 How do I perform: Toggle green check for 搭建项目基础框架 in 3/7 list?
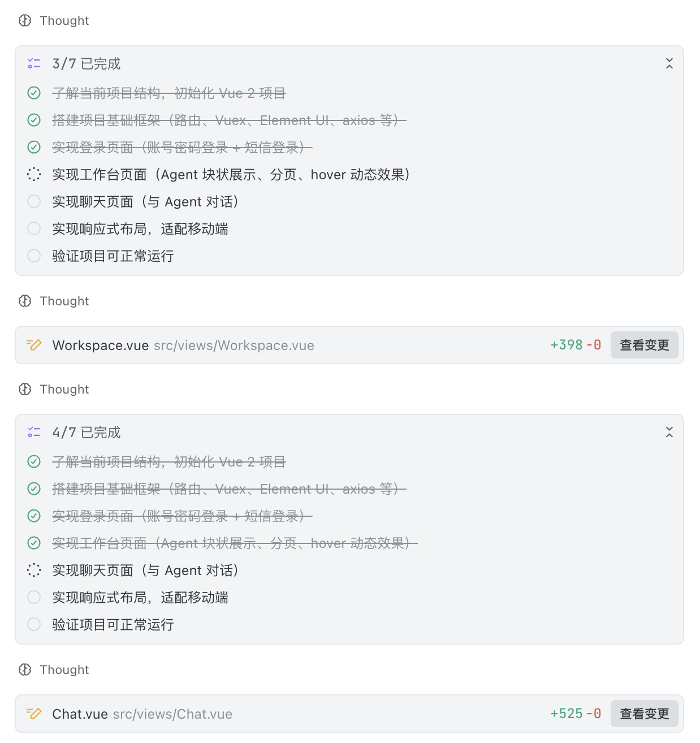34,120
